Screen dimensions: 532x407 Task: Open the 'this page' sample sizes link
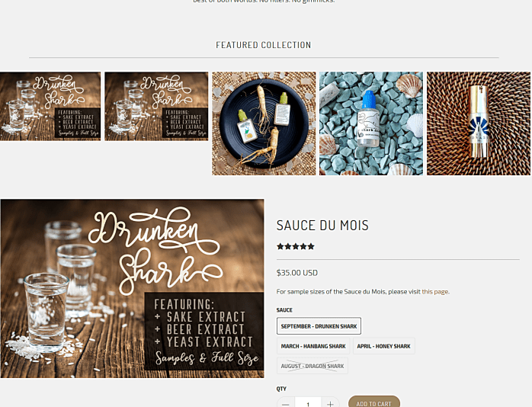[435, 291]
